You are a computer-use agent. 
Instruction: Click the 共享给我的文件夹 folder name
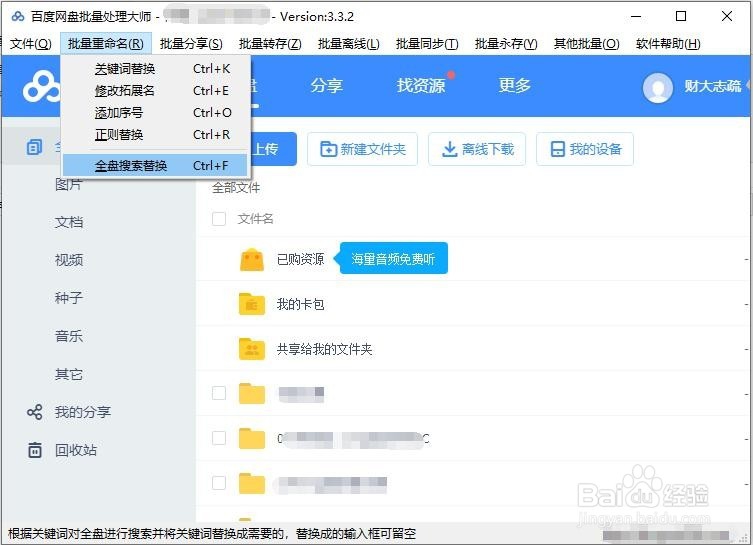point(325,349)
